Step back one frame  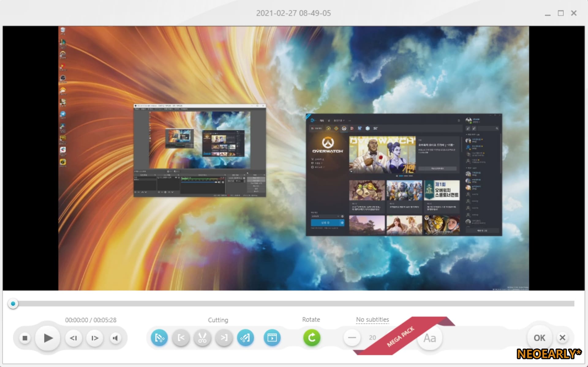pyautogui.click(x=73, y=338)
